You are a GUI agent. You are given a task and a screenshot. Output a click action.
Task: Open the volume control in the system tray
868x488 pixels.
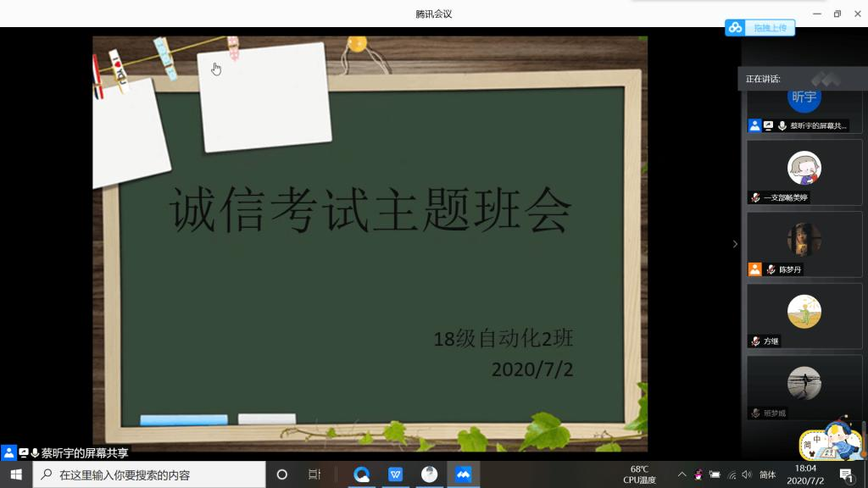point(746,474)
